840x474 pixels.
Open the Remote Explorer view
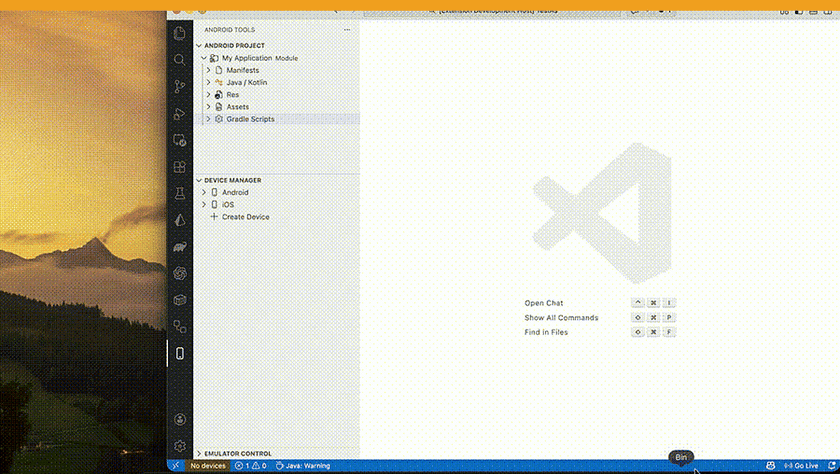pyautogui.click(x=179, y=140)
